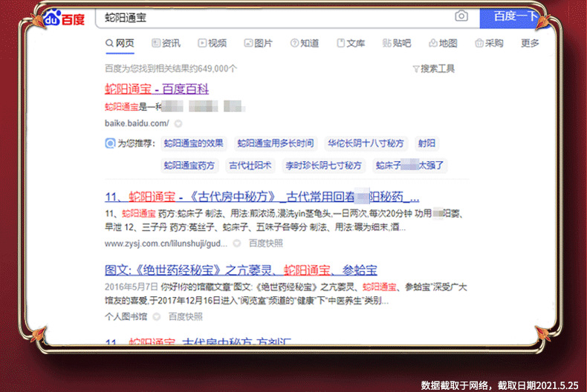Open camera image search icon
Screen dimensions: 587x392
click(x=461, y=16)
